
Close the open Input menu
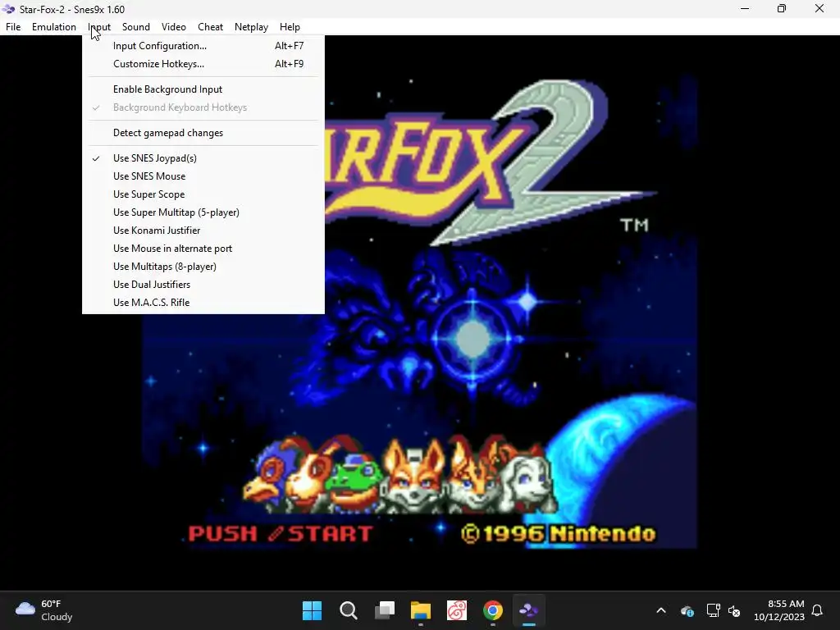click(99, 27)
